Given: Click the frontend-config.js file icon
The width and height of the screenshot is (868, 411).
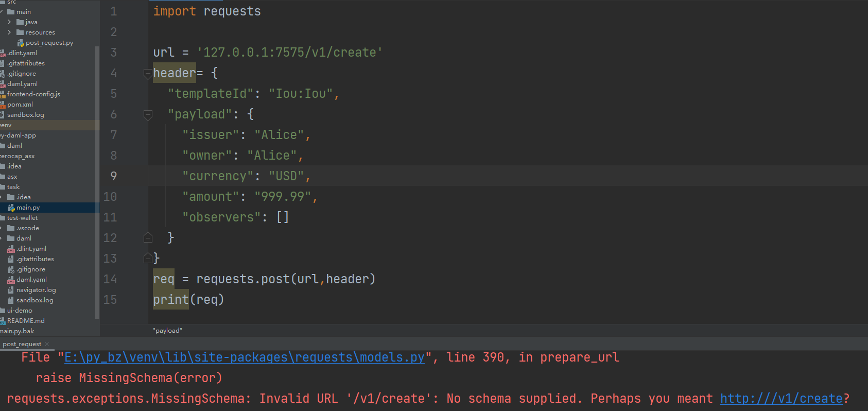Looking at the screenshot, I should point(3,94).
